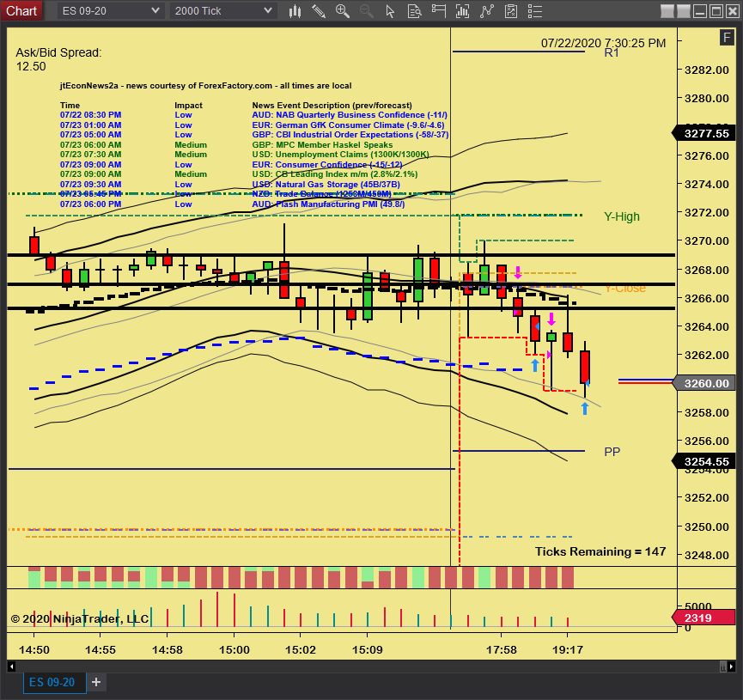
Task: Open the data box icon
Action: point(415,11)
